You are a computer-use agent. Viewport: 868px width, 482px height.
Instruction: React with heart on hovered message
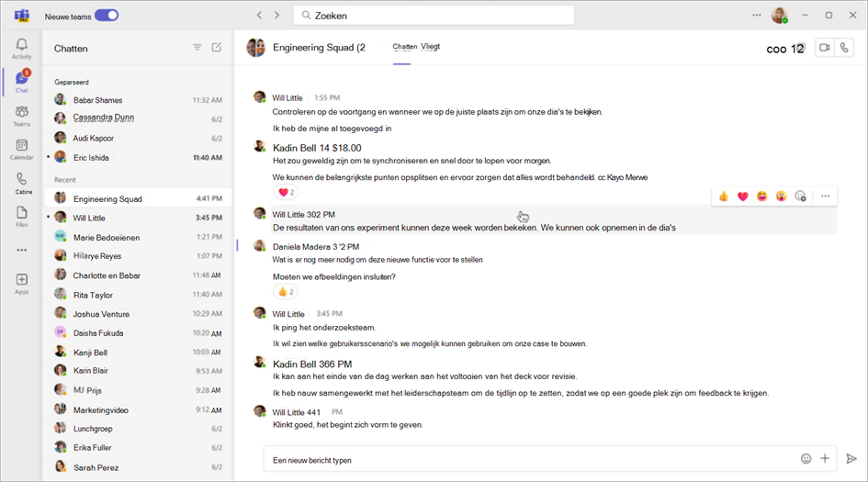pos(743,196)
